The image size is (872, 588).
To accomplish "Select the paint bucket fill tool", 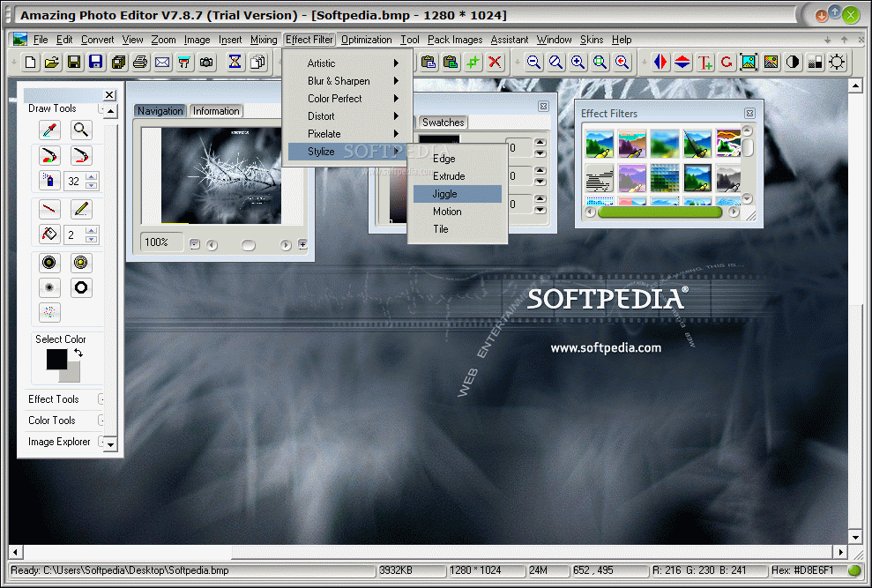I will [x=49, y=234].
